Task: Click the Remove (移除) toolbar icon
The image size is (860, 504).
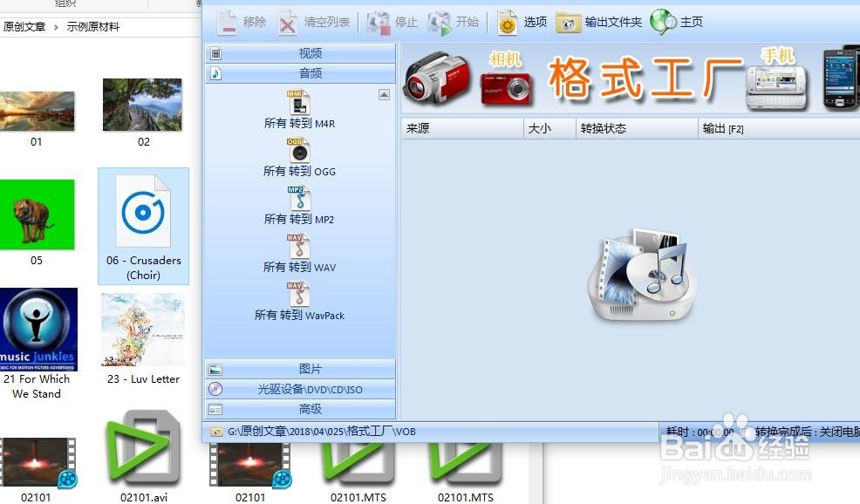Action: point(227,23)
